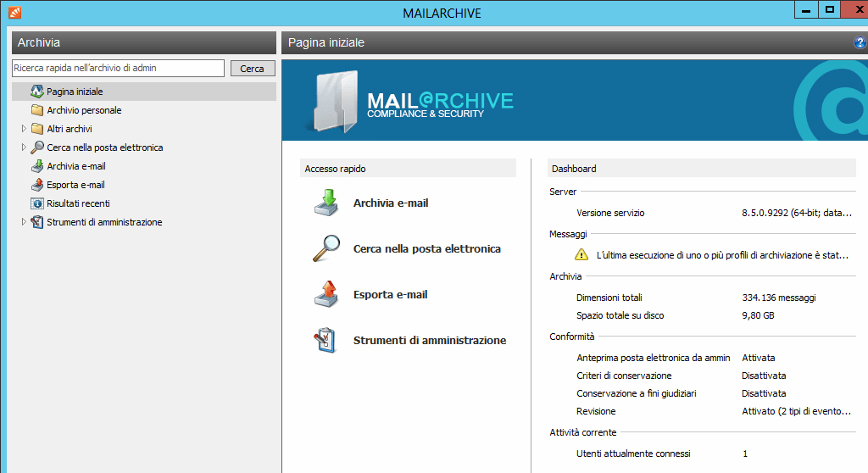868x473 pixels.
Task: Click the Pagina iniziale home icon in sidebar
Action: (x=37, y=92)
